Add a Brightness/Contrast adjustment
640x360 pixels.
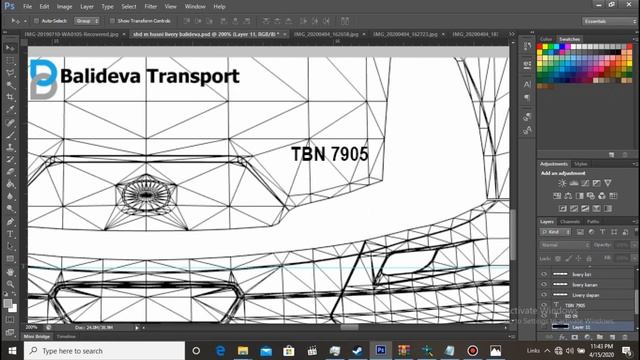coord(562,183)
